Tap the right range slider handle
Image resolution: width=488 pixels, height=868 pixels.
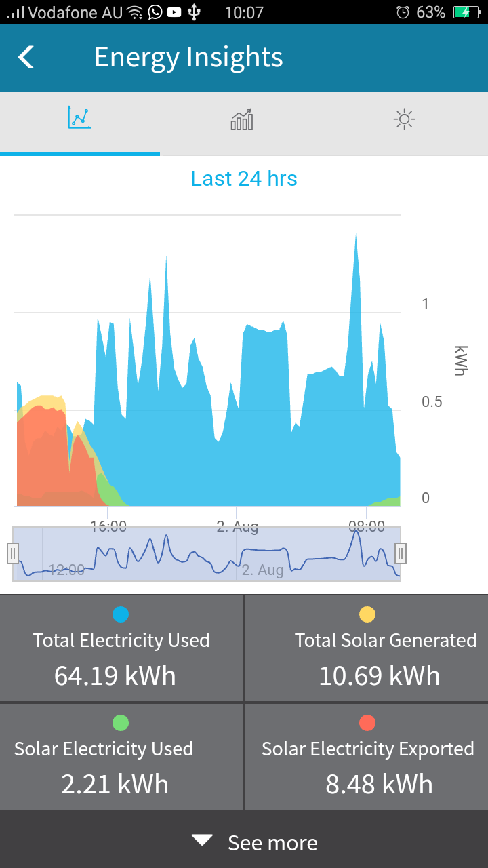401,553
